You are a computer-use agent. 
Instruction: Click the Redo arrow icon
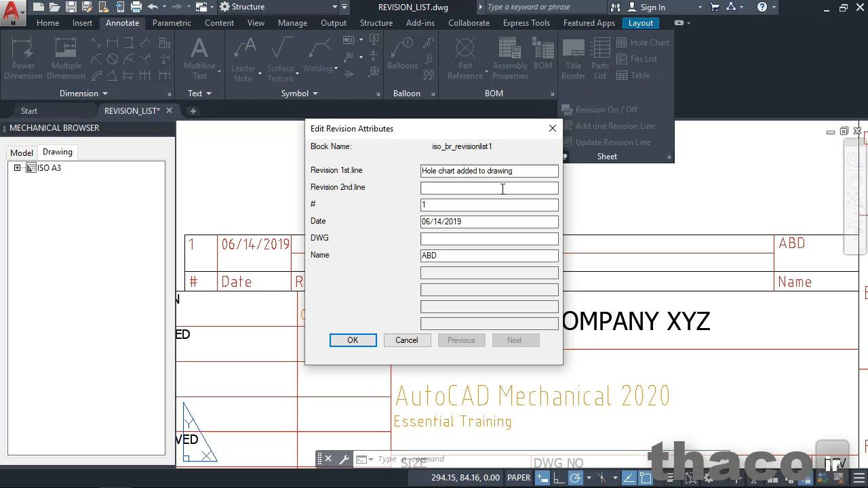coord(178,7)
